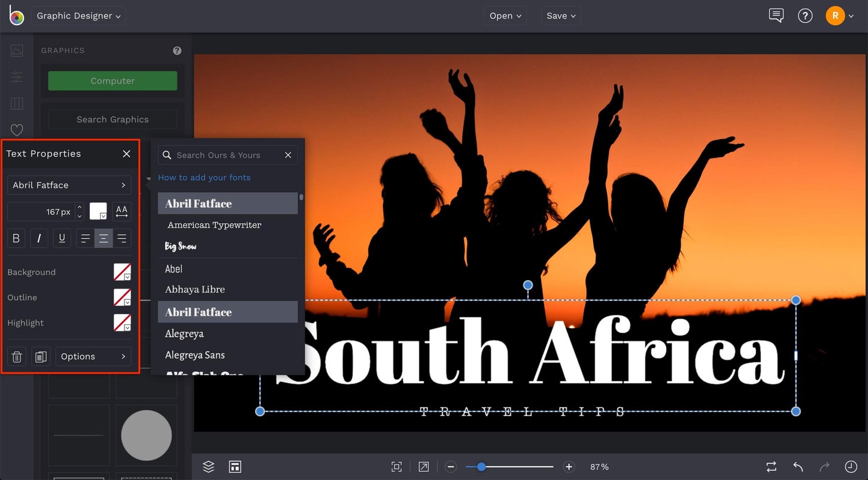The image size is (868, 480).
Task: Expand the Options submenu
Action: pos(93,357)
